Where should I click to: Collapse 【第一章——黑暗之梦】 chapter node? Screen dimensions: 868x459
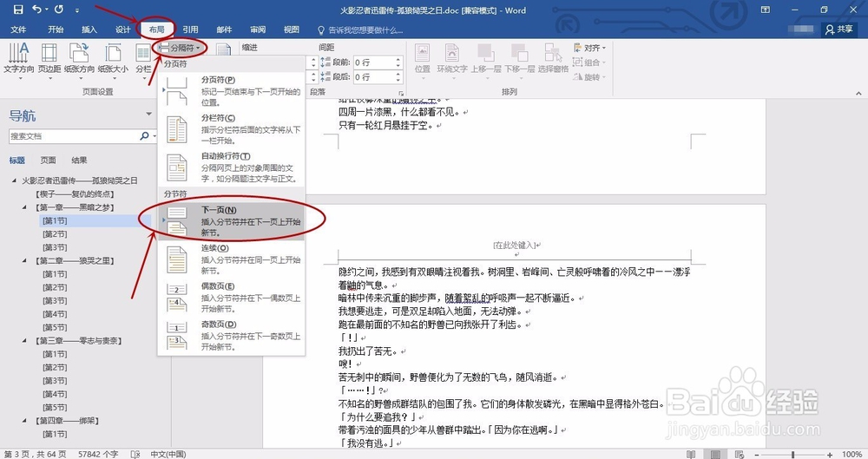tap(24, 207)
